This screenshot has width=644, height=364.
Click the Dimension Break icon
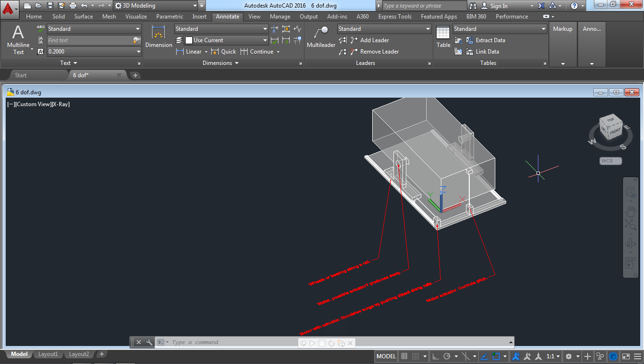pos(274,29)
